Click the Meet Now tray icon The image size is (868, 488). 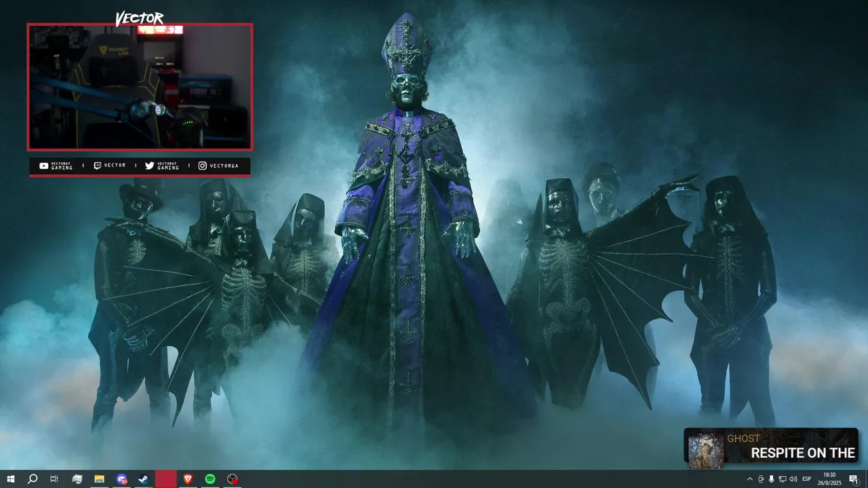(760, 479)
